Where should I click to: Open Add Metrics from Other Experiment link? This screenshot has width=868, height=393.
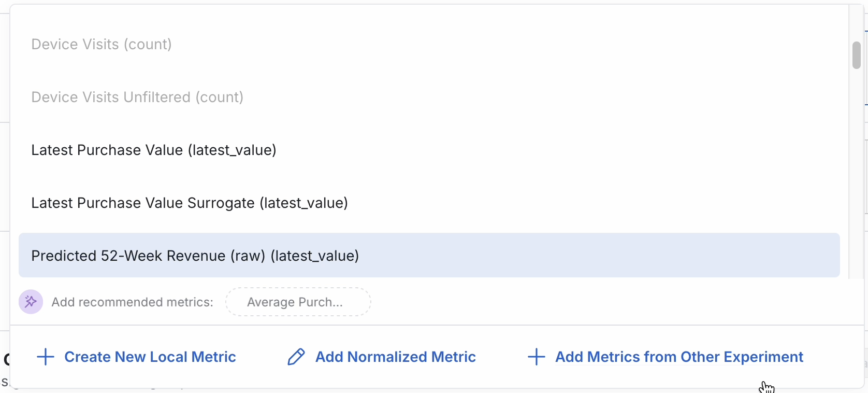point(679,357)
